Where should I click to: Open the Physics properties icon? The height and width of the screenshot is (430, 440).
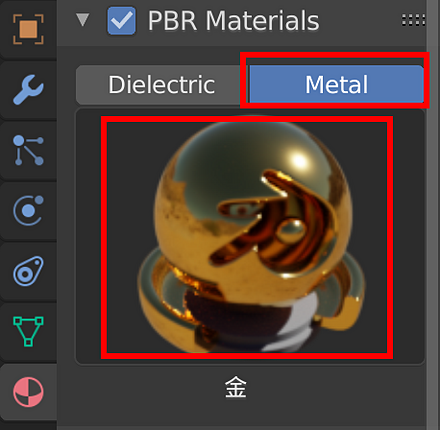pos(28,210)
